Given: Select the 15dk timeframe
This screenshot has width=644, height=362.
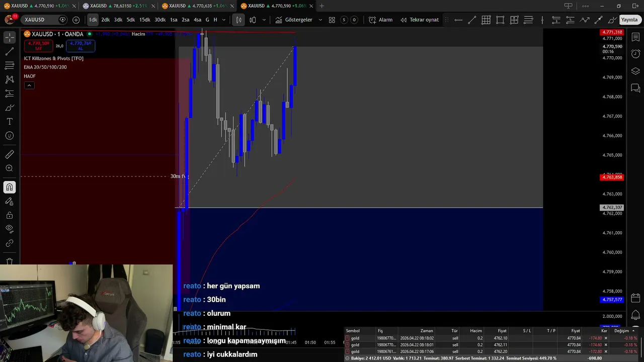Looking at the screenshot, I should [x=145, y=20].
